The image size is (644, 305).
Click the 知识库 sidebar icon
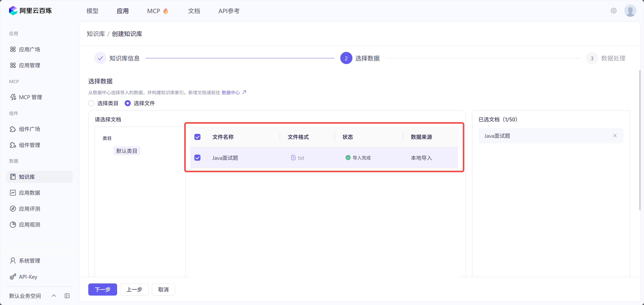coord(13,177)
